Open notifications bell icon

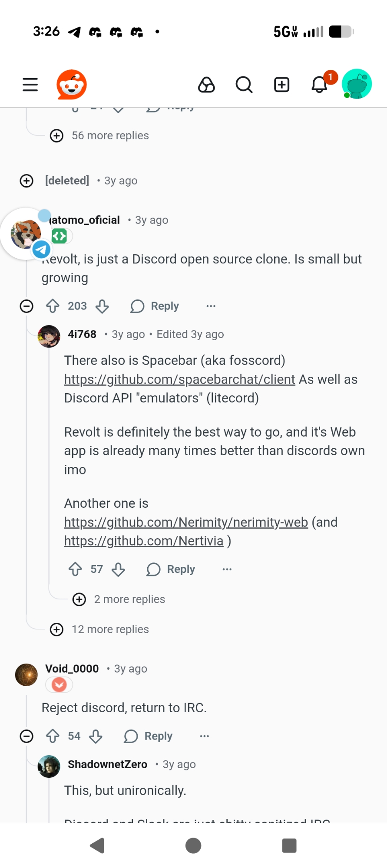click(x=320, y=85)
